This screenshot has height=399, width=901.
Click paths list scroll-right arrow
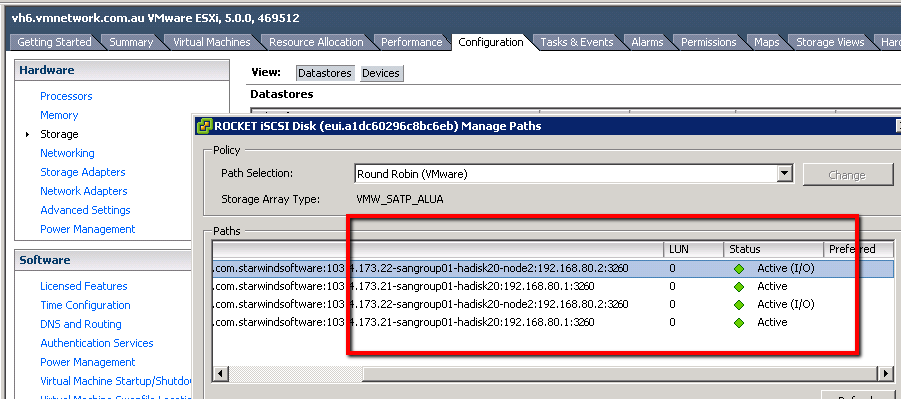point(885,374)
